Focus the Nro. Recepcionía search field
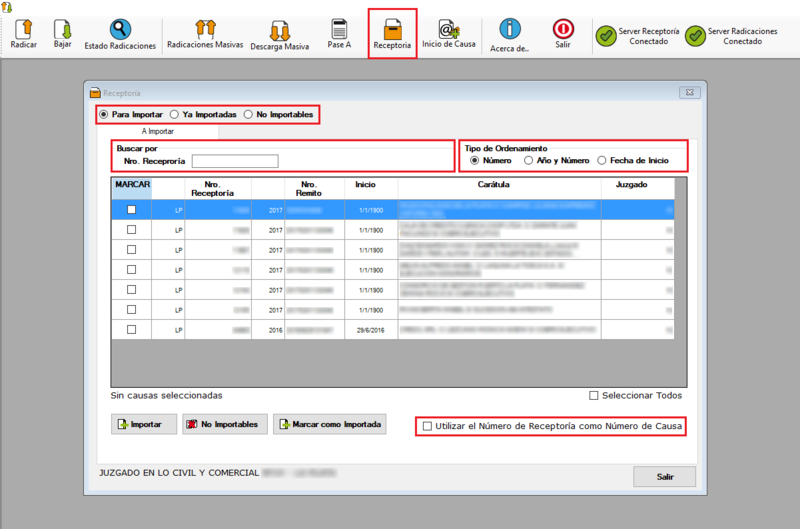 [x=235, y=161]
